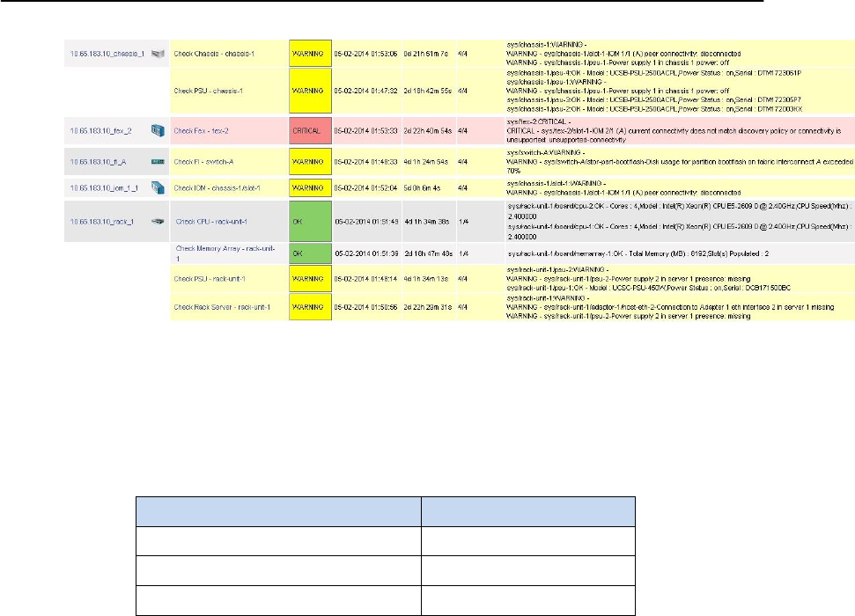Screen dimensions: 855x616
Task: Click the WARNING status of Check FI - switch-A
Action: pyautogui.click(x=310, y=162)
